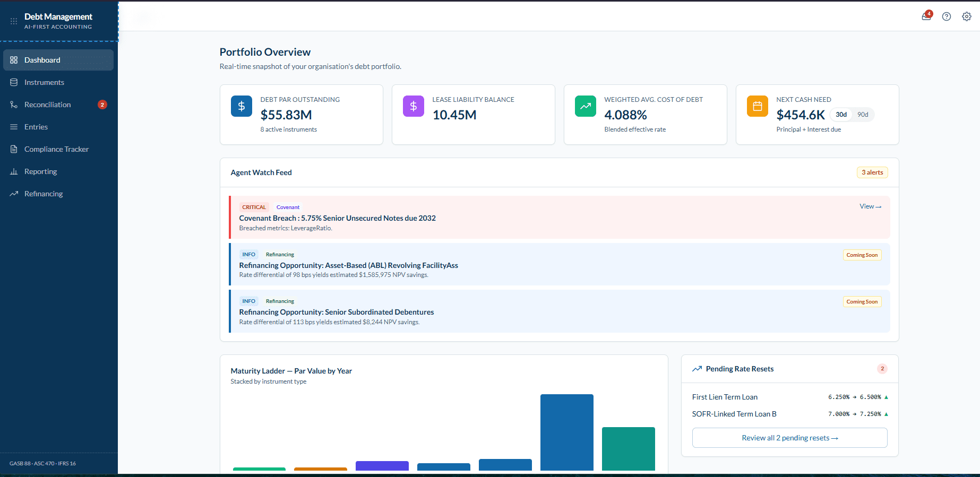Click the tallest blue maturity ladder bar

point(567,432)
